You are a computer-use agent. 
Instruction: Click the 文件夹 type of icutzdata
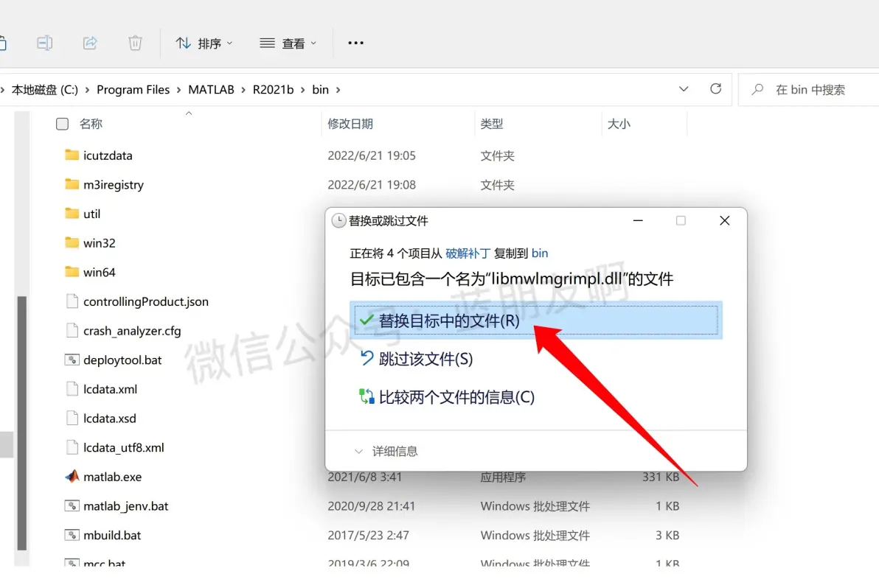pos(497,155)
